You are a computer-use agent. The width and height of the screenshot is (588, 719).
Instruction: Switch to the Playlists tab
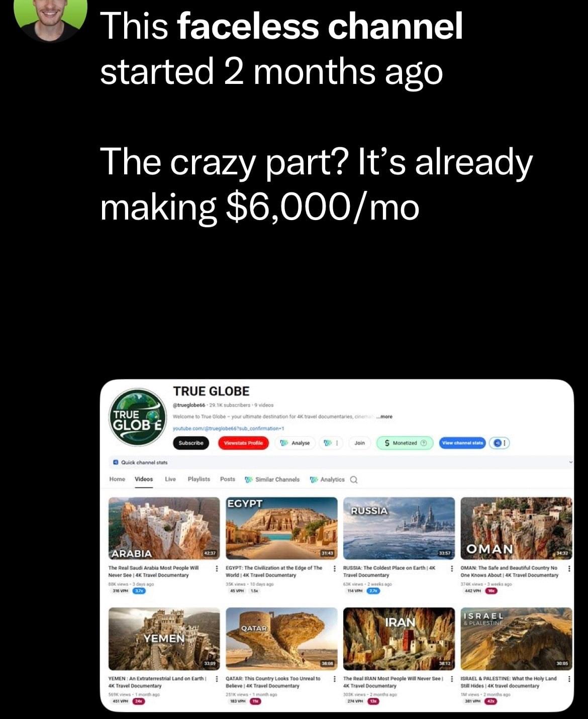point(199,479)
